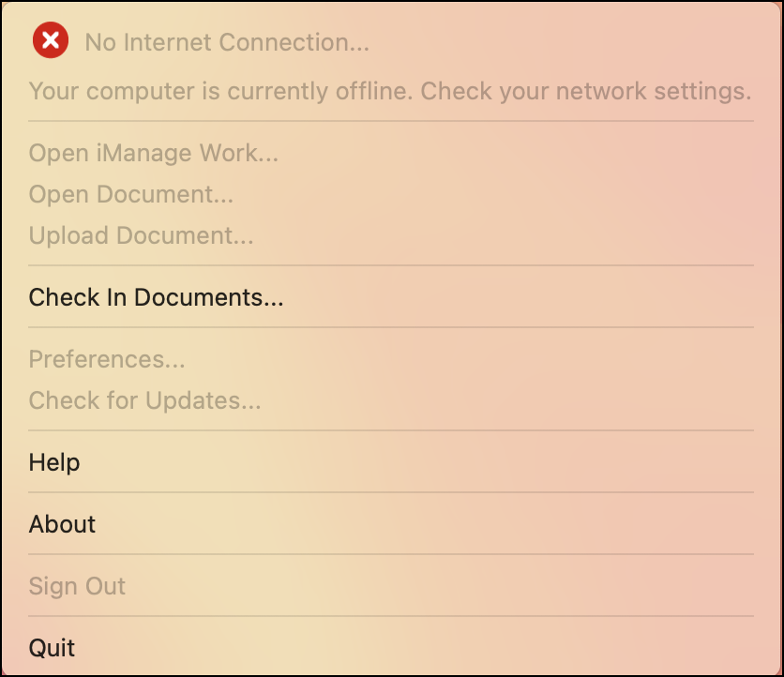Image resolution: width=784 pixels, height=677 pixels.
Task: Click the No Internet Connection status item
Action: (x=225, y=42)
